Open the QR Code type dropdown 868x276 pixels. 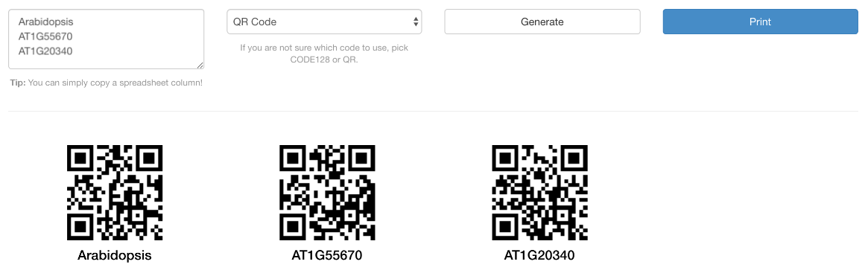(324, 22)
